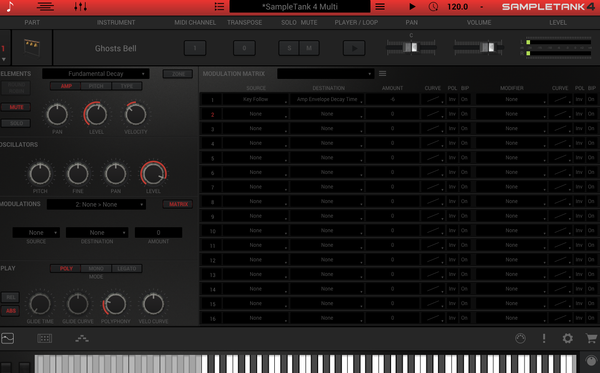Click the Polyphony knob
Viewport: 600px width, 373px height.
[115, 304]
